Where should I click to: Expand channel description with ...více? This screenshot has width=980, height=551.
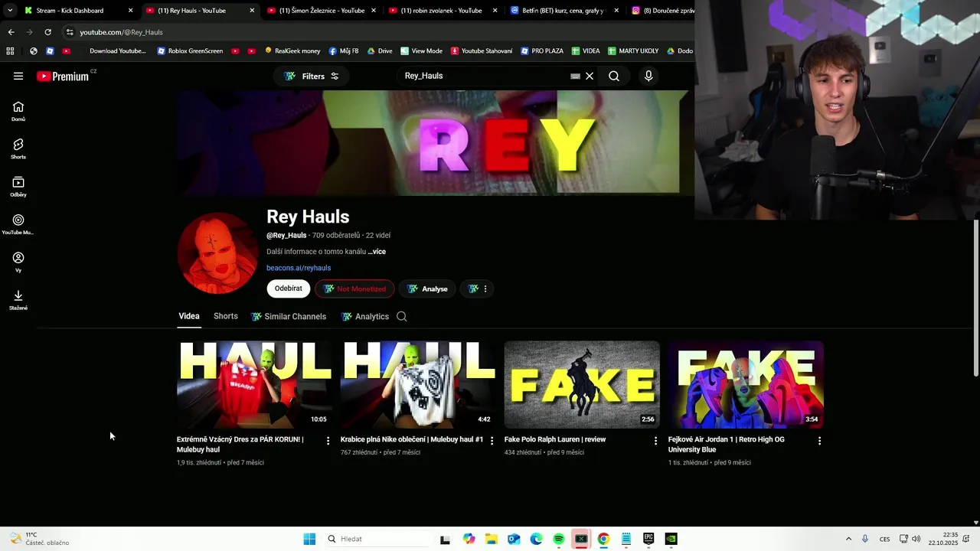377,252
